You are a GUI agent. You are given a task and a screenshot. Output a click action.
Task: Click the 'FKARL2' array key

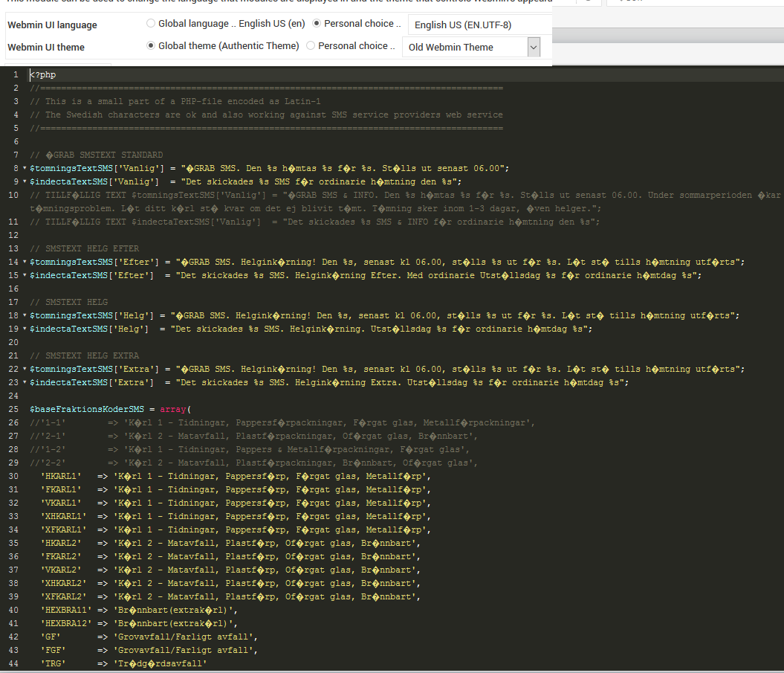(61, 557)
